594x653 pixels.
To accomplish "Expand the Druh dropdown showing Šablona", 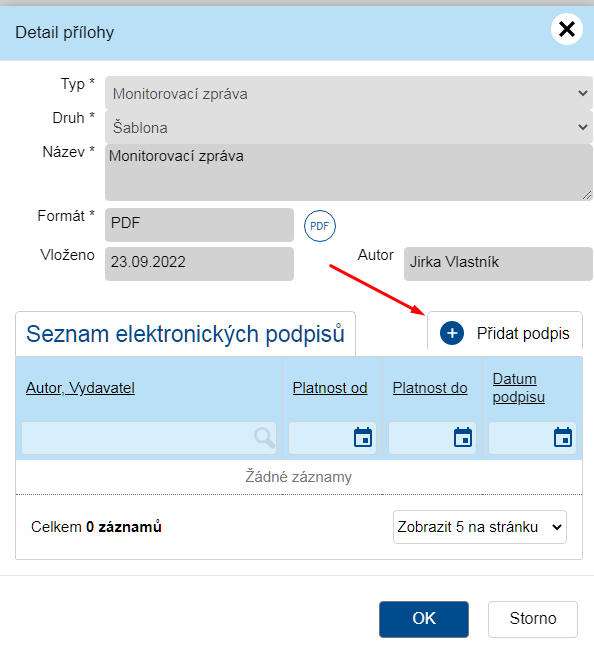I will click(x=349, y=127).
